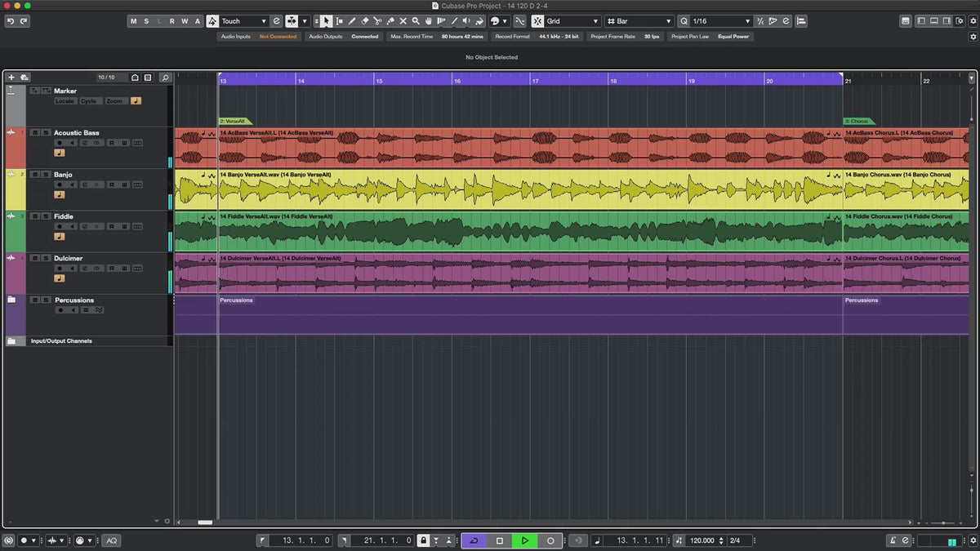Open the 1/16 quantize preset dropdown
The image size is (980, 551).
[720, 21]
